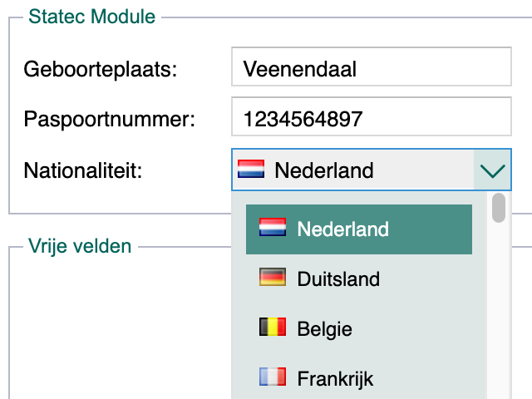Click the German flag icon
The image size is (532, 399).
tap(273, 277)
